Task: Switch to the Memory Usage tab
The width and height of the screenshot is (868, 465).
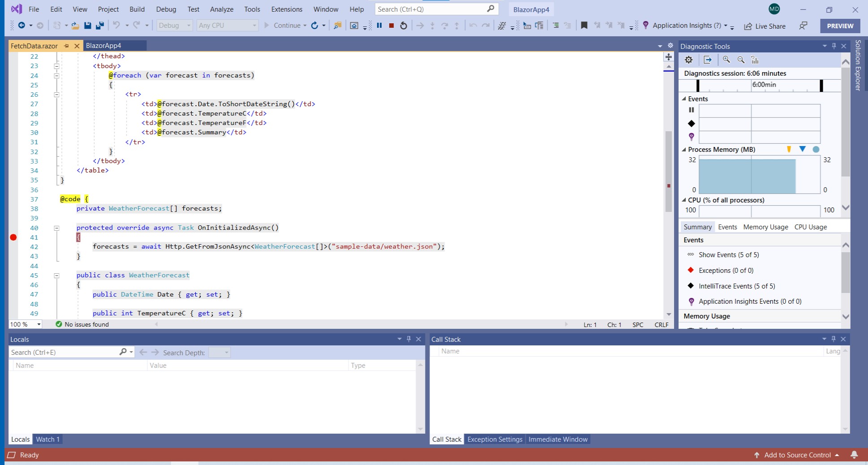Action: point(765,227)
